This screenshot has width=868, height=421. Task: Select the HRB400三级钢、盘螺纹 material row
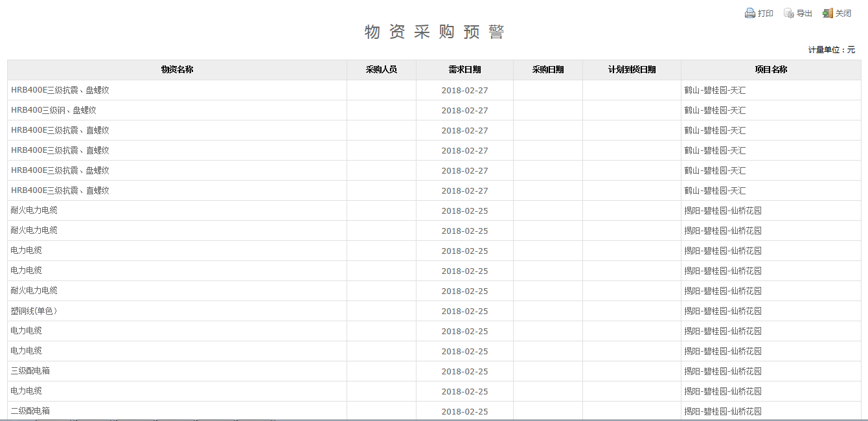[54, 110]
